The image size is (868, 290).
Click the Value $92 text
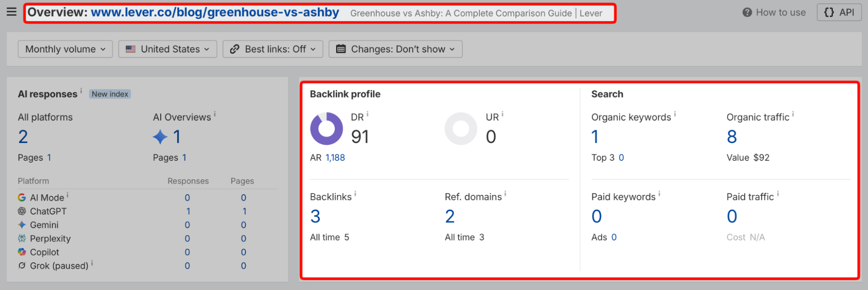[748, 158]
